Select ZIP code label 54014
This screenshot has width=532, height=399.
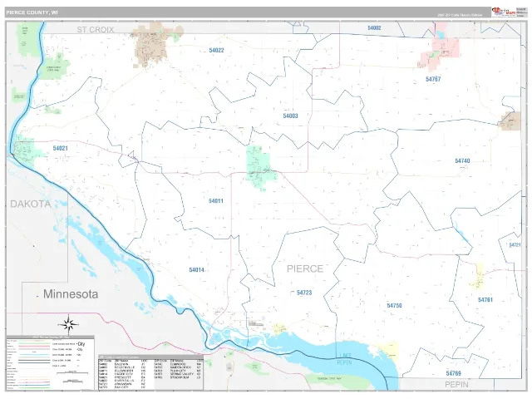(197, 270)
